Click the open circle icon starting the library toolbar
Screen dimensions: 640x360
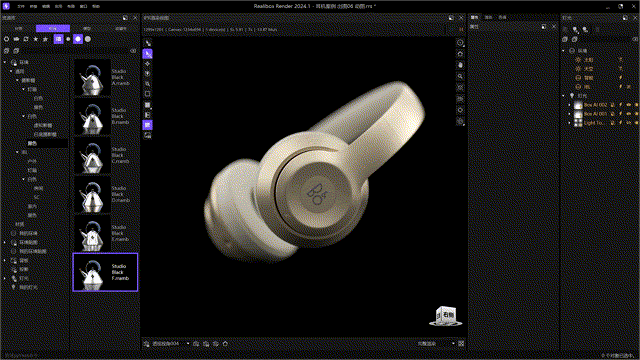(7, 39)
